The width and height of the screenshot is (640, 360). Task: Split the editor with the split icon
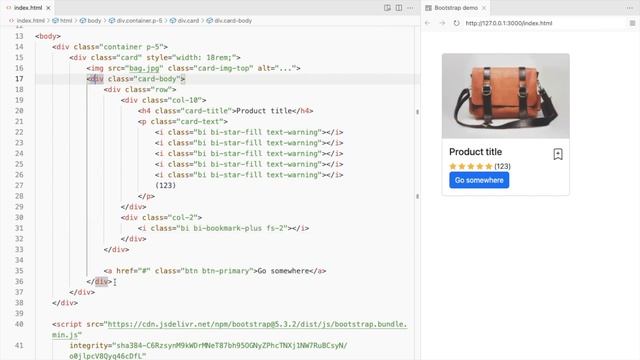click(399, 8)
